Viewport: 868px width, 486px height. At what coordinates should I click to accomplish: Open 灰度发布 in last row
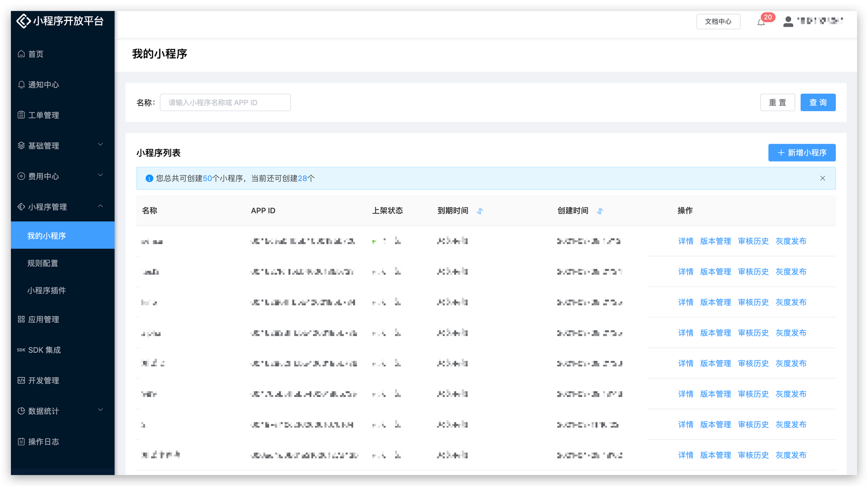791,455
